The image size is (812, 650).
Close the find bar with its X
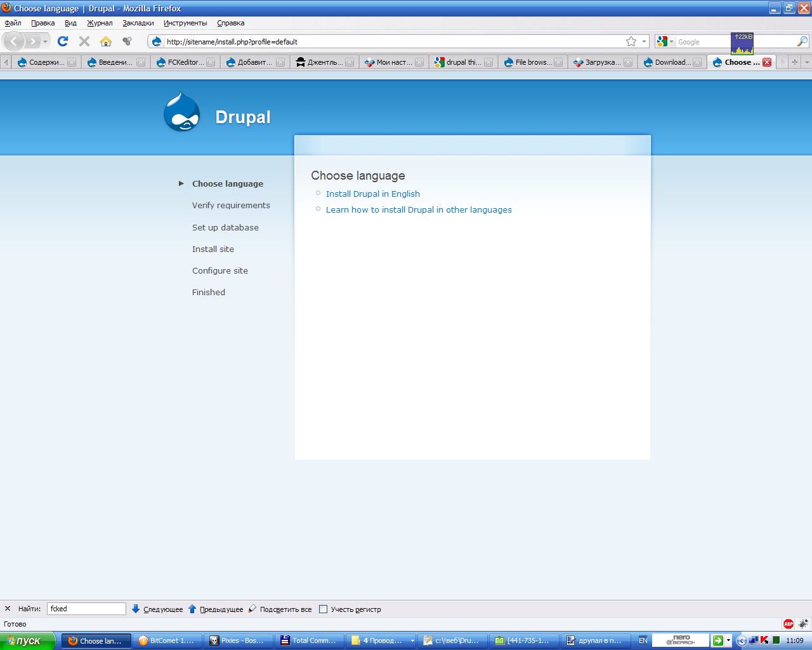8,609
